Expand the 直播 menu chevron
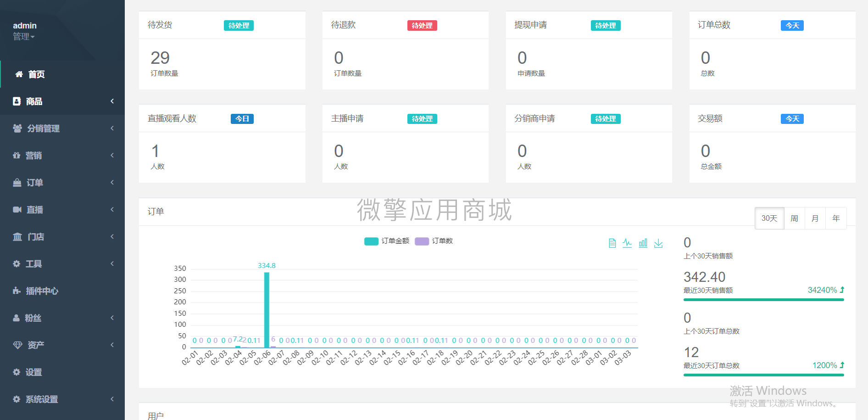The height and width of the screenshot is (420, 868). click(x=112, y=210)
